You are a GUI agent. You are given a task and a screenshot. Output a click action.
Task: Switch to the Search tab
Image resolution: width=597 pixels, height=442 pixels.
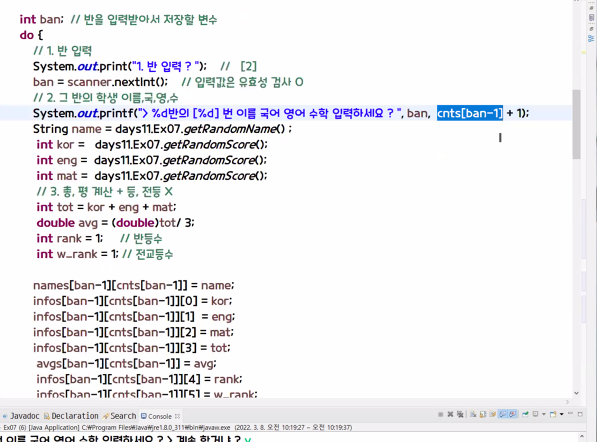[120, 416]
